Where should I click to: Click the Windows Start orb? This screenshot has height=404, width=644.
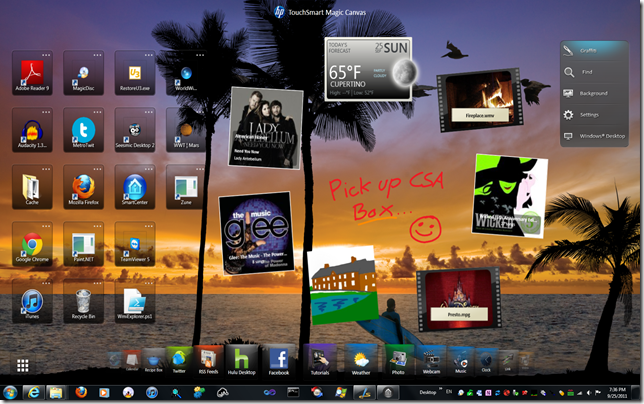(x=10, y=393)
